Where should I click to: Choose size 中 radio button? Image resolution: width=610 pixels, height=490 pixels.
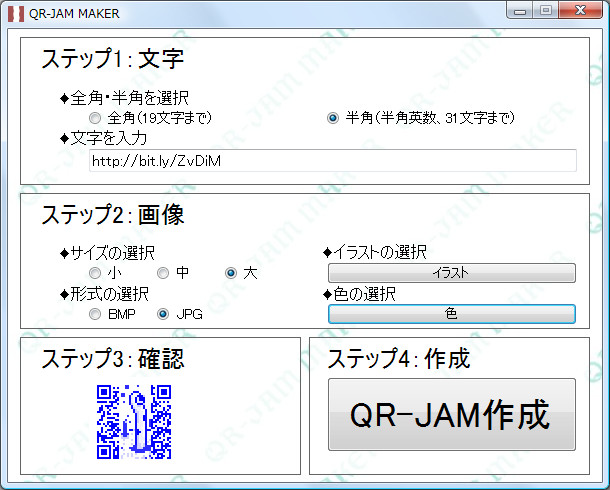pos(163,273)
